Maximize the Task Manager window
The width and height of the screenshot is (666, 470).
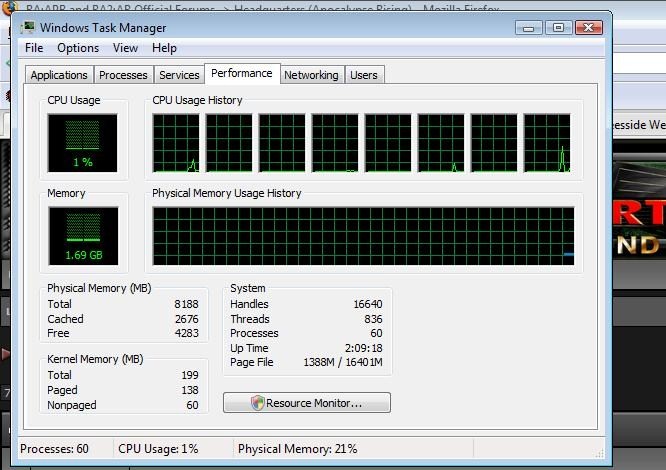point(558,28)
